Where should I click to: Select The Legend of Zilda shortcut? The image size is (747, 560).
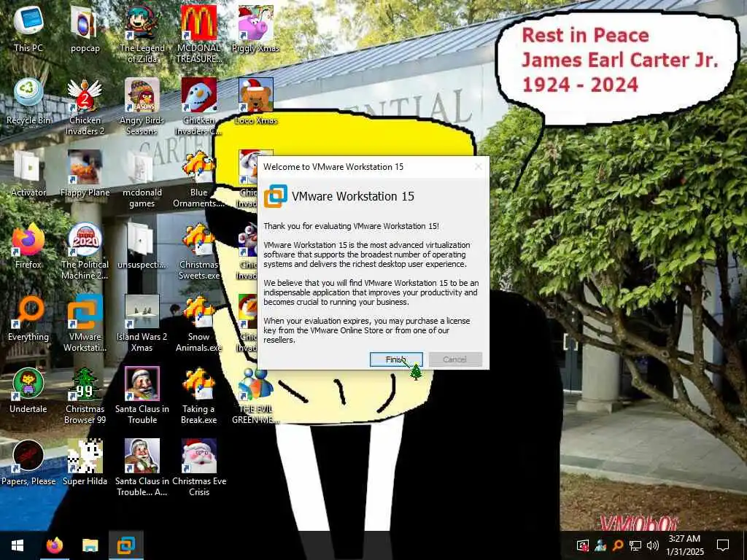(x=142, y=35)
